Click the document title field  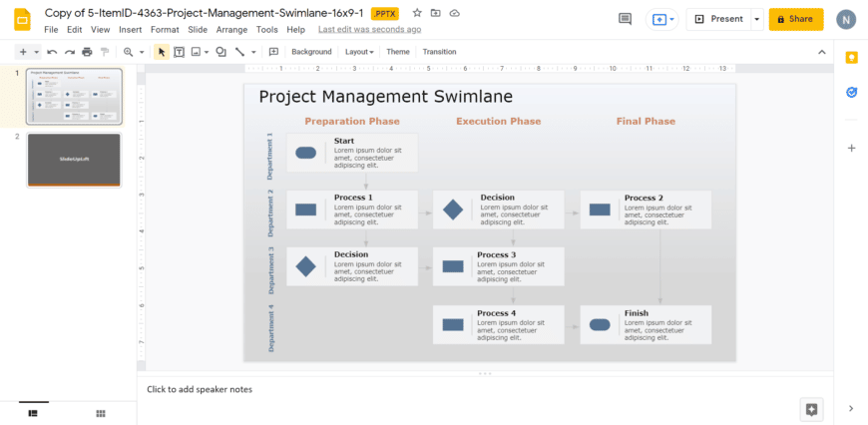[204, 13]
